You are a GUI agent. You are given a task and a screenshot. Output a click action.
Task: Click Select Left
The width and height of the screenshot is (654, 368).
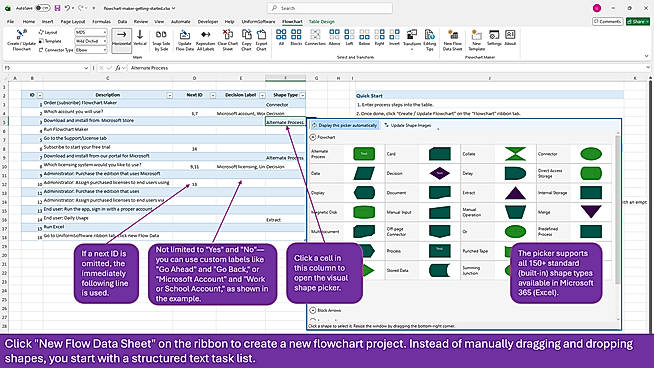point(350,38)
